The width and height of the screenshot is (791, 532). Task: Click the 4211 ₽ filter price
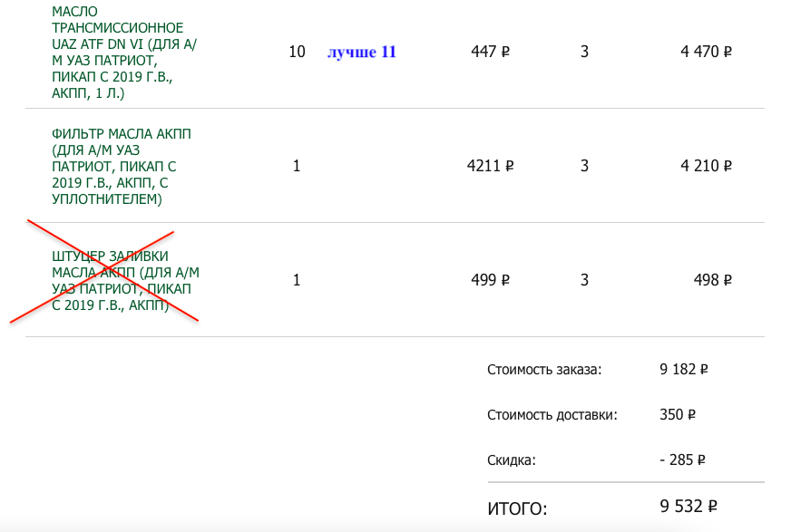point(490,166)
